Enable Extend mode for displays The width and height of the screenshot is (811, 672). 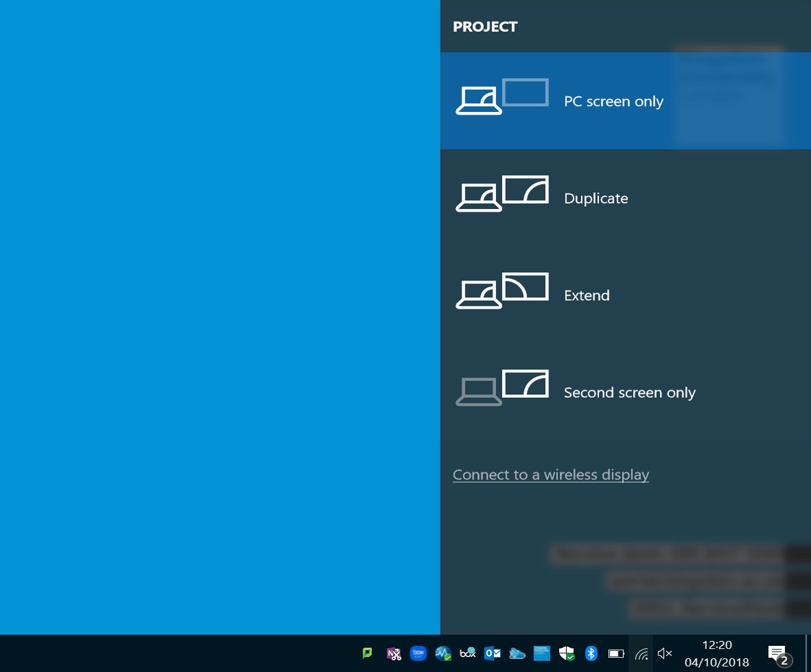point(586,295)
